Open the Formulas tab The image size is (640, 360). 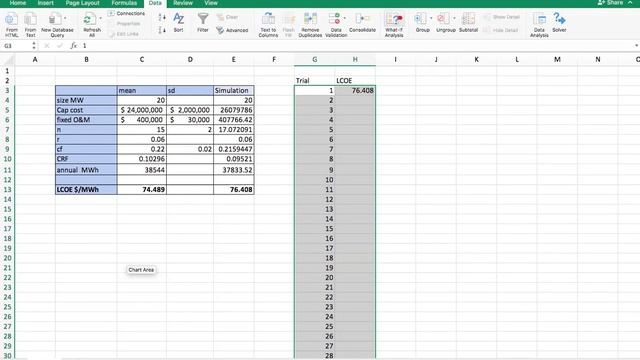pos(124,3)
